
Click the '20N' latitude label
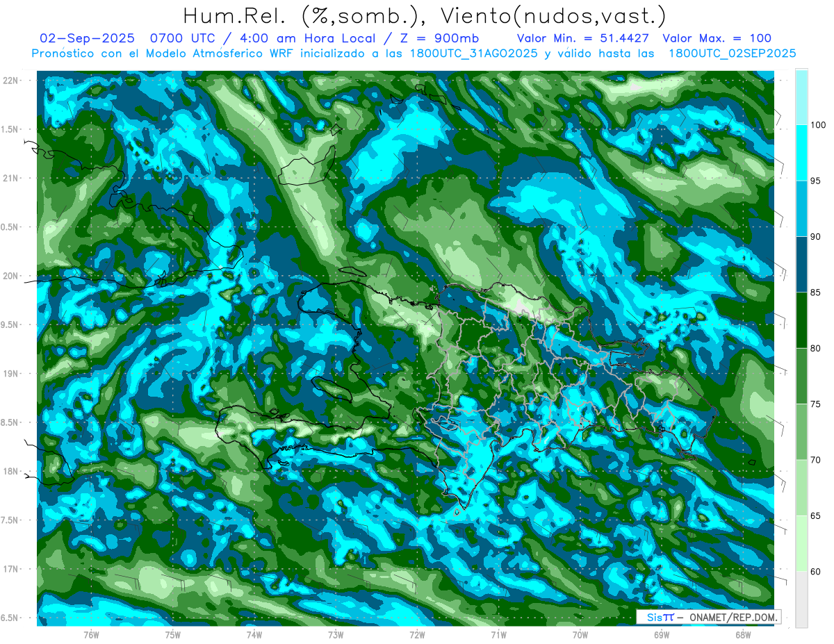pyautogui.click(x=11, y=276)
